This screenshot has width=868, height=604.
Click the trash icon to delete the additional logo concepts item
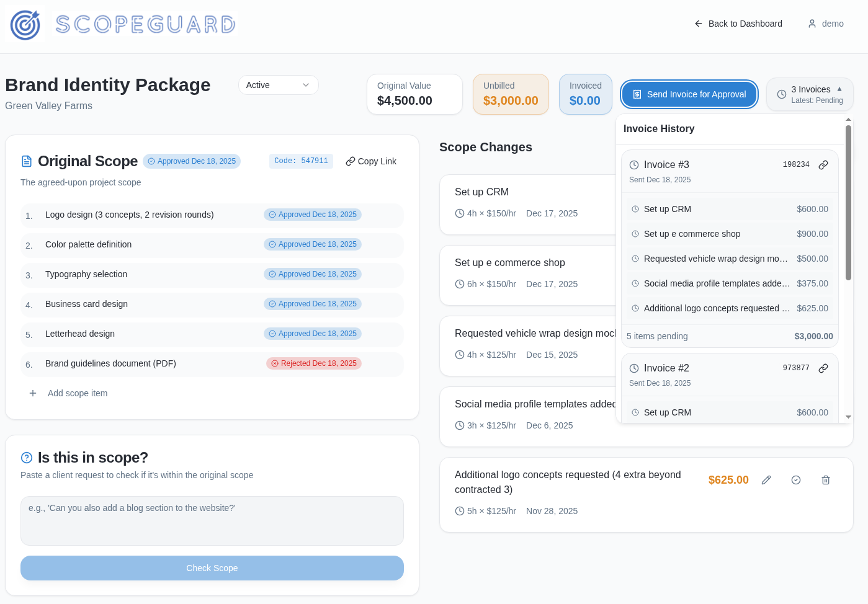click(826, 479)
